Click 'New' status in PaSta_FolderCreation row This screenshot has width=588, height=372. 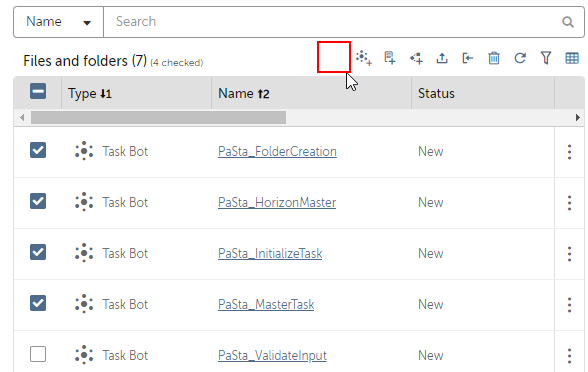click(x=430, y=152)
